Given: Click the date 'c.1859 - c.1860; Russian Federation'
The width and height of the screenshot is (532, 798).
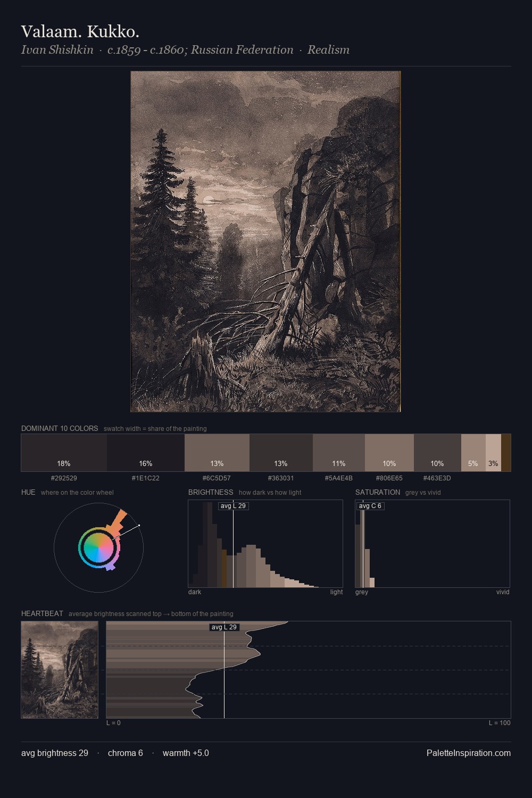Looking at the screenshot, I should click(x=200, y=50).
